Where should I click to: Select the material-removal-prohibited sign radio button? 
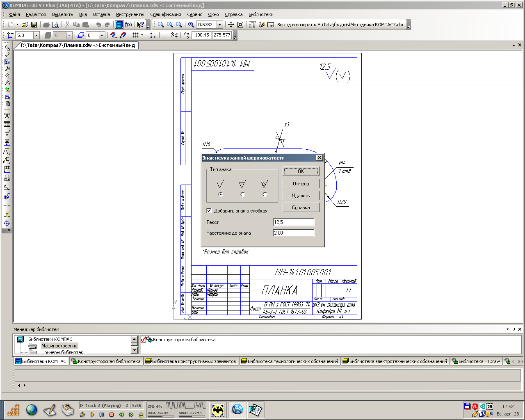pos(243,194)
